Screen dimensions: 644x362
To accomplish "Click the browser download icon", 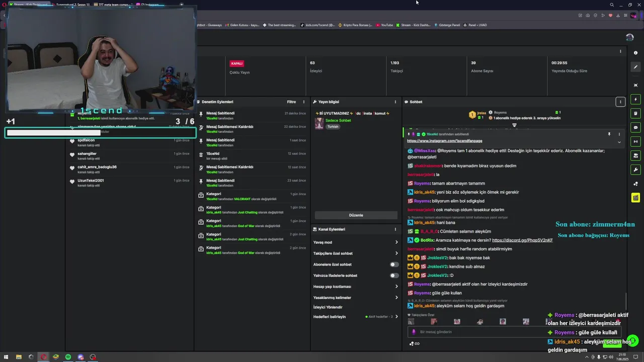I will [x=618, y=16].
